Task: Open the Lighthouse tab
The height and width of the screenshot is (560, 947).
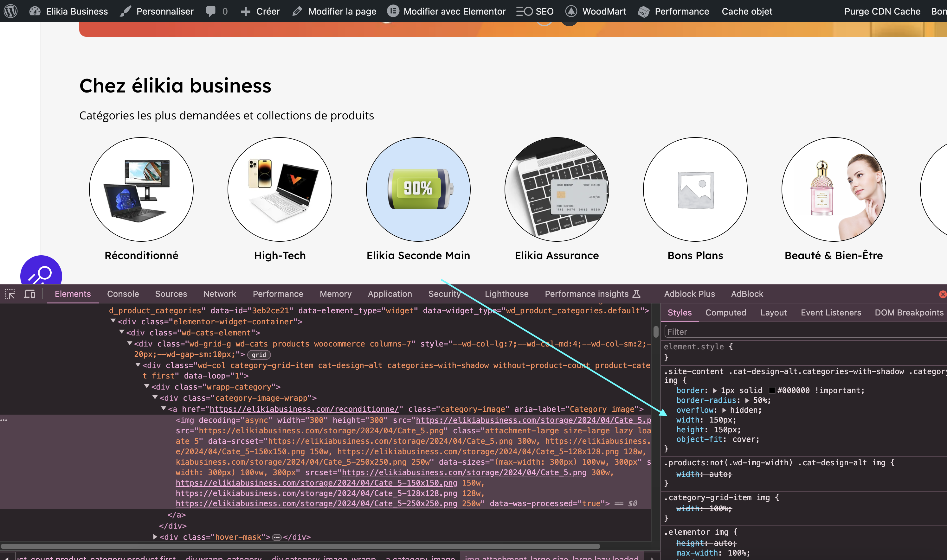Action: click(x=507, y=294)
